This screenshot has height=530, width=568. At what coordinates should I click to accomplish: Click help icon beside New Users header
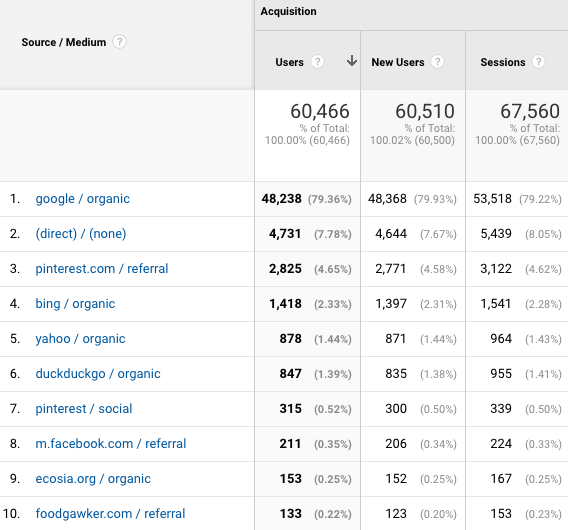pos(437,62)
